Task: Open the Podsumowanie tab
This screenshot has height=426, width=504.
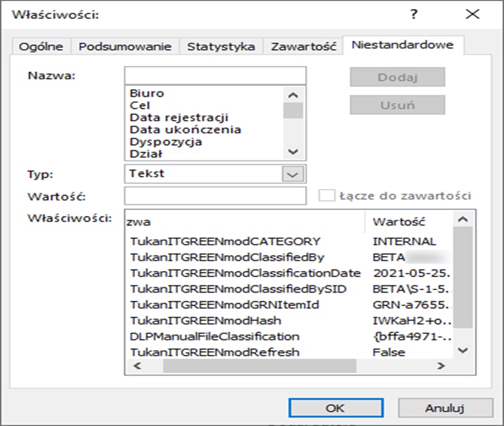Action: coord(126,47)
